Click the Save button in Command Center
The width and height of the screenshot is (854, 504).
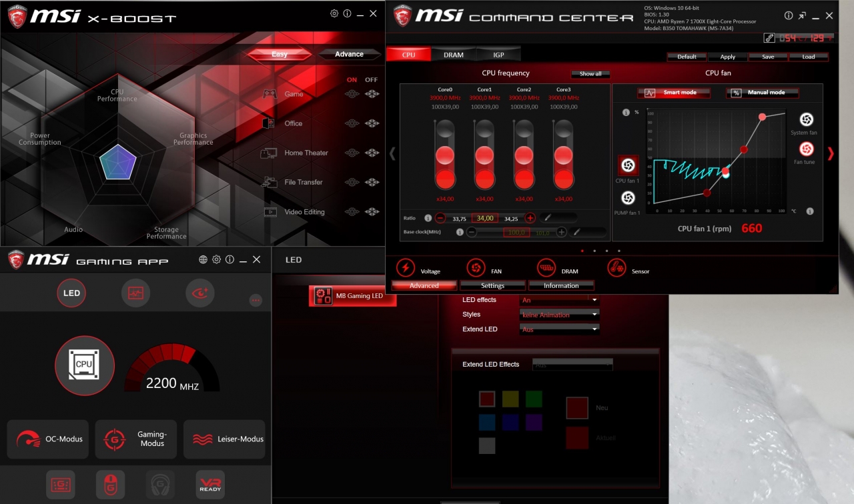(x=769, y=57)
